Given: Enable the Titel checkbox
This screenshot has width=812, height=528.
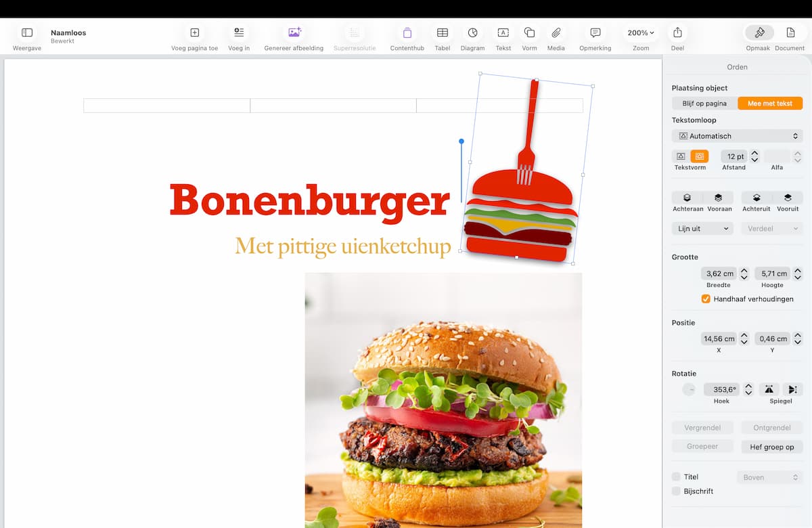Looking at the screenshot, I should [x=676, y=477].
